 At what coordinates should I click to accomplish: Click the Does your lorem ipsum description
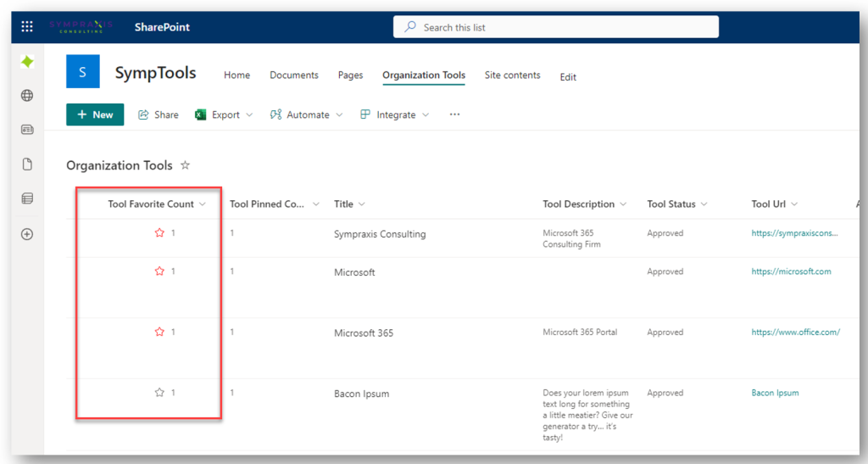pyautogui.click(x=587, y=415)
